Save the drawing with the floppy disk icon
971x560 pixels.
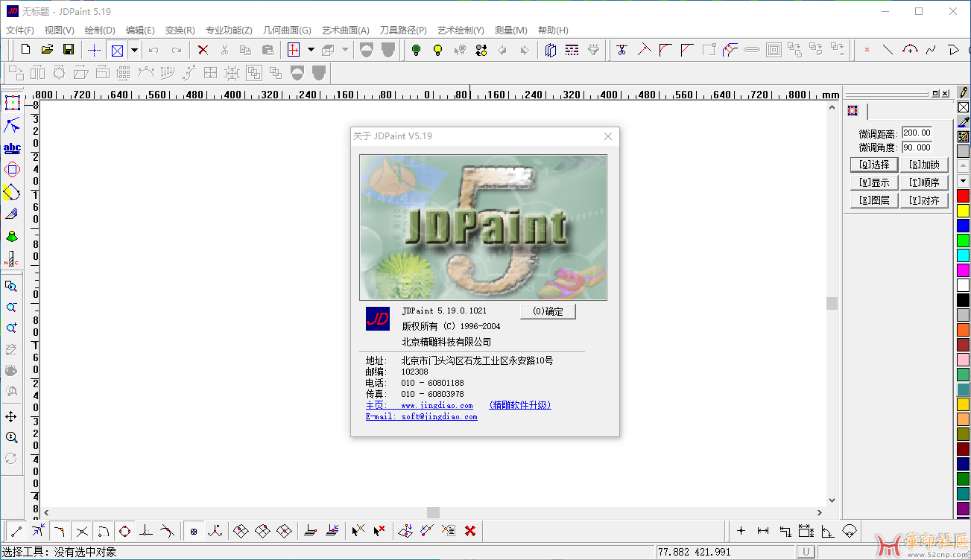pos(69,50)
